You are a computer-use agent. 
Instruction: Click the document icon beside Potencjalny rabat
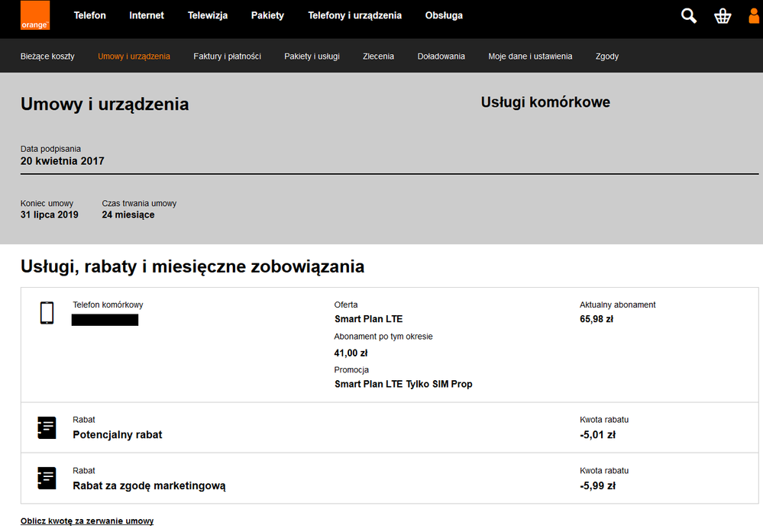pos(47,427)
